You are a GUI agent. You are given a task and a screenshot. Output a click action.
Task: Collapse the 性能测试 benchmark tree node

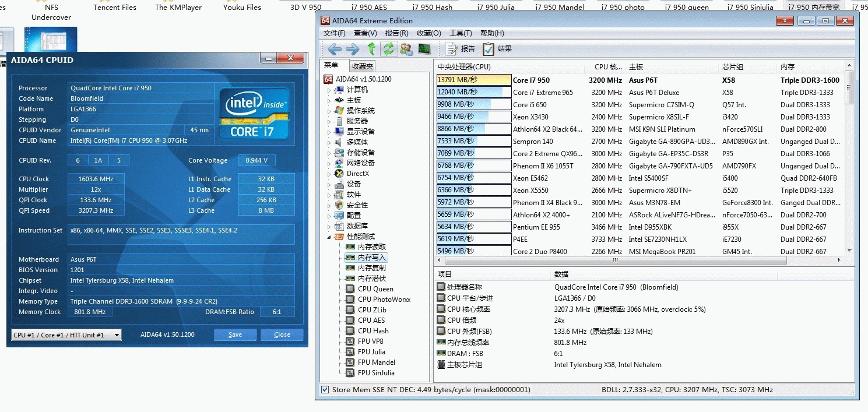pyautogui.click(x=329, y=237)
